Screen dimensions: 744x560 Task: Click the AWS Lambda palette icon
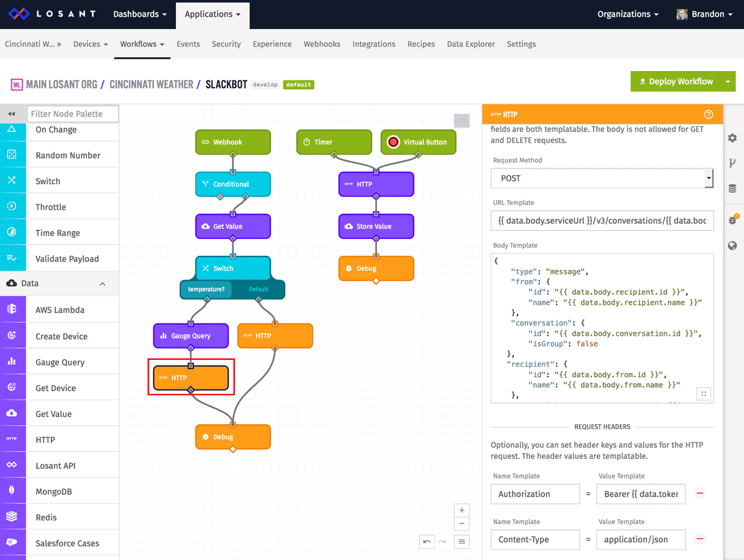coord(12,310)
